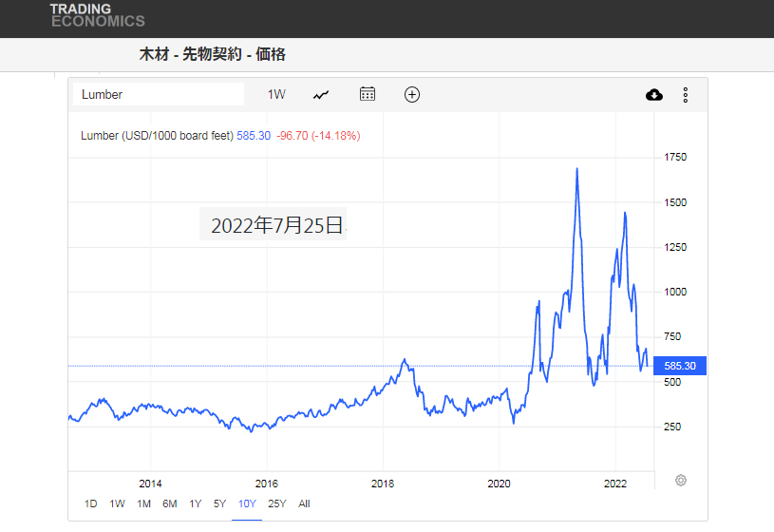Download chart data with cloud icon

click(x=653, y=95)
